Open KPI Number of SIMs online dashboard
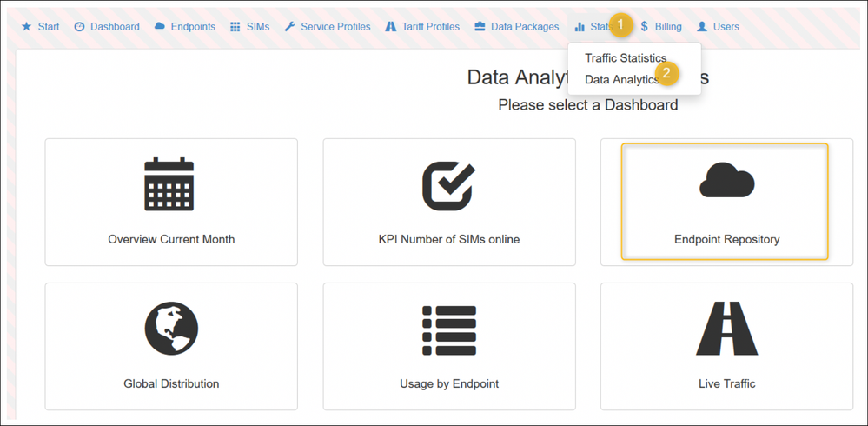Viewport: 868px width, 426px height. coord(449,203)
